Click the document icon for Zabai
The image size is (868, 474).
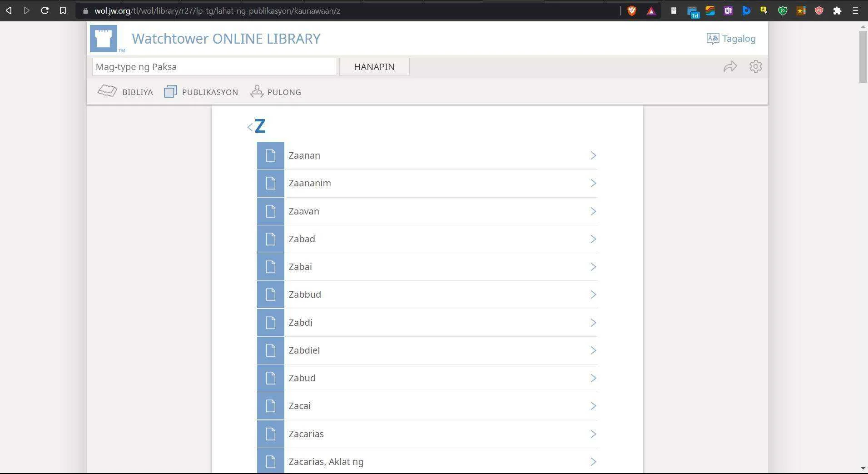(271, 267)
